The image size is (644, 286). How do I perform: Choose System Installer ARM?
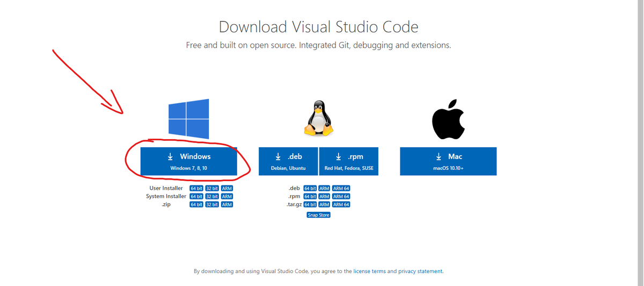pos(226,196)
